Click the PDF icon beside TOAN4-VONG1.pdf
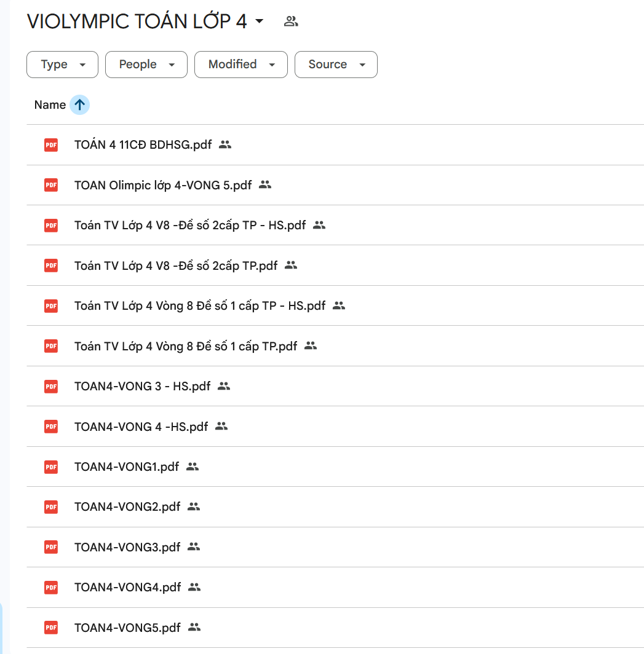Image resolution: width=644 pixels, height=654 pixels. [x=50, y=467]
